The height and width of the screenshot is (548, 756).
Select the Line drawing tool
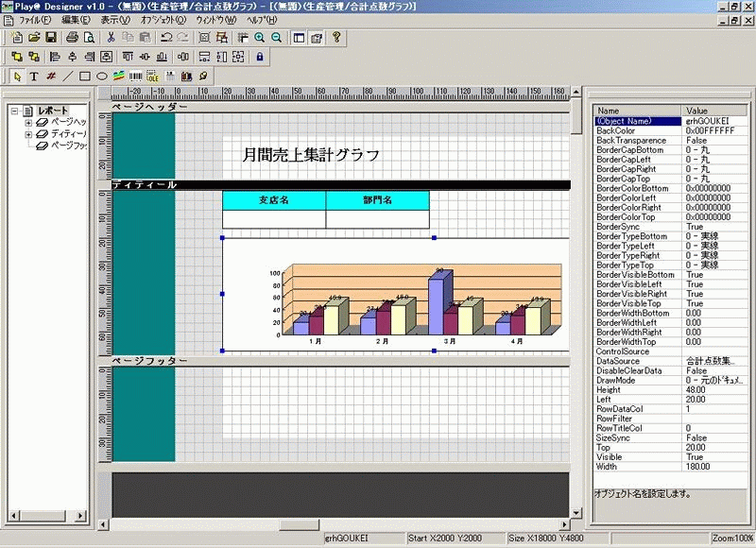click(67, 76)
